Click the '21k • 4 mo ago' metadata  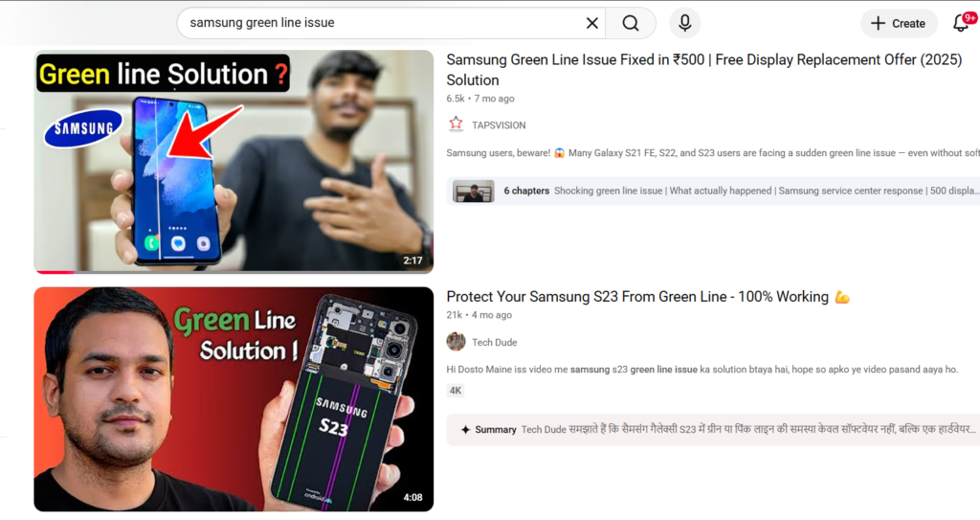pos(479,315)
